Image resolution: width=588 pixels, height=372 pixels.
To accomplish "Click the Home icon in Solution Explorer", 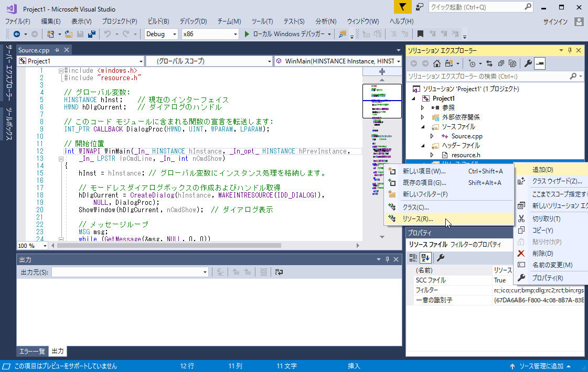I will tap(437, 63).
